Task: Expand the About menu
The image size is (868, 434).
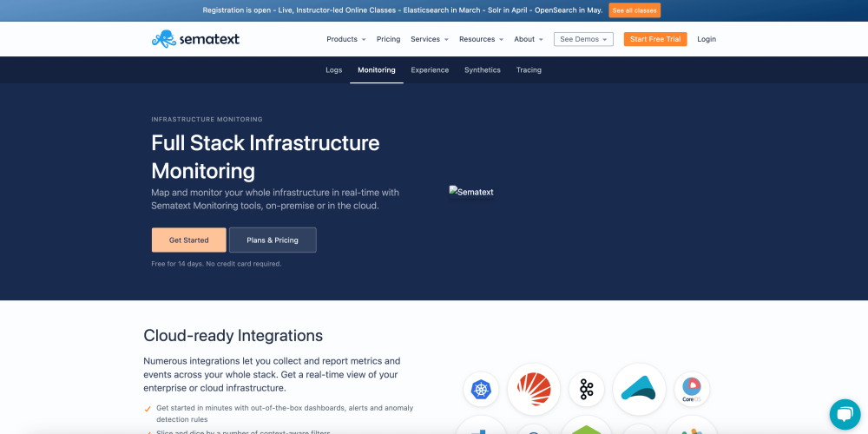Action: point(528,39)
